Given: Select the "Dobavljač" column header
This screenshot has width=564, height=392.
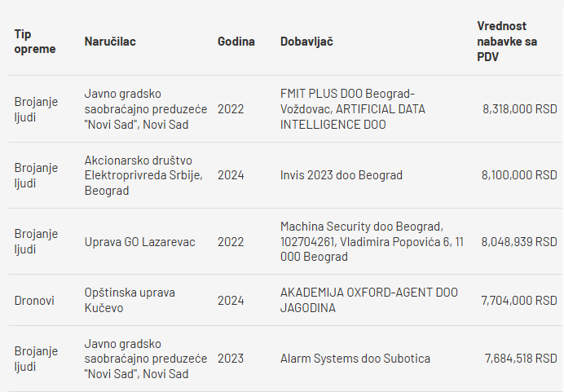Looking at the screenshot, I should coord(306,42).
